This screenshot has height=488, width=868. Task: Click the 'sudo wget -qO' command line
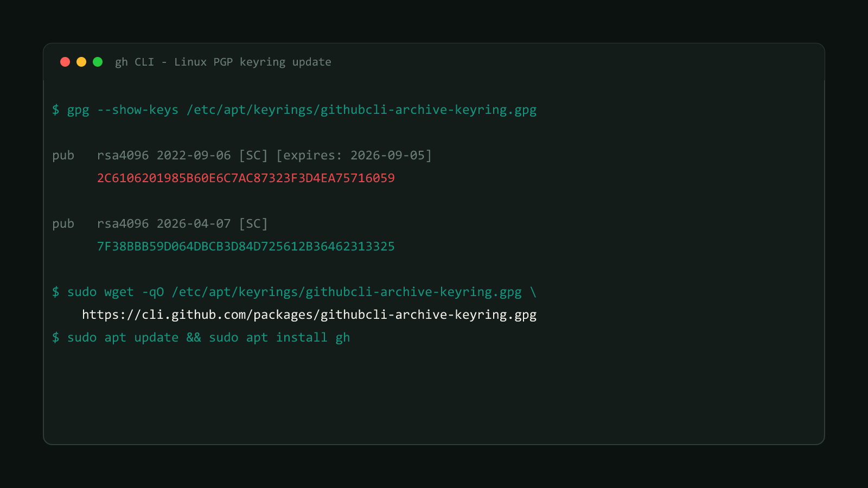tap(295, 292)
